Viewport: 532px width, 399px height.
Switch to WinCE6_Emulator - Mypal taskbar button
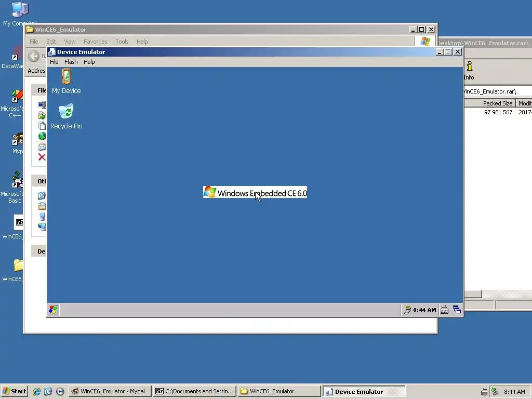[x=109, y=391]
